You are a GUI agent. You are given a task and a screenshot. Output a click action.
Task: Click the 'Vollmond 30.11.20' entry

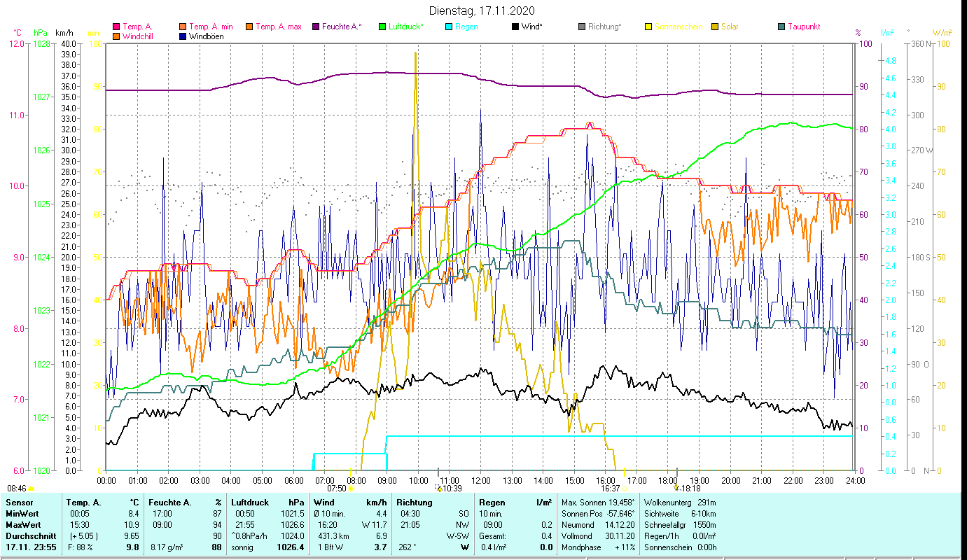pyautogui.click(x=599, y=535)
